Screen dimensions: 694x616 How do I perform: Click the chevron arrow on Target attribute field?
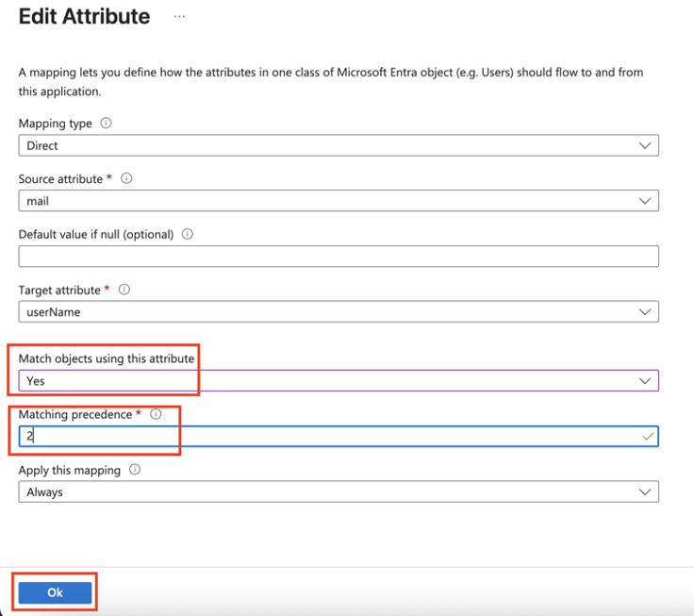click(645, 312)
